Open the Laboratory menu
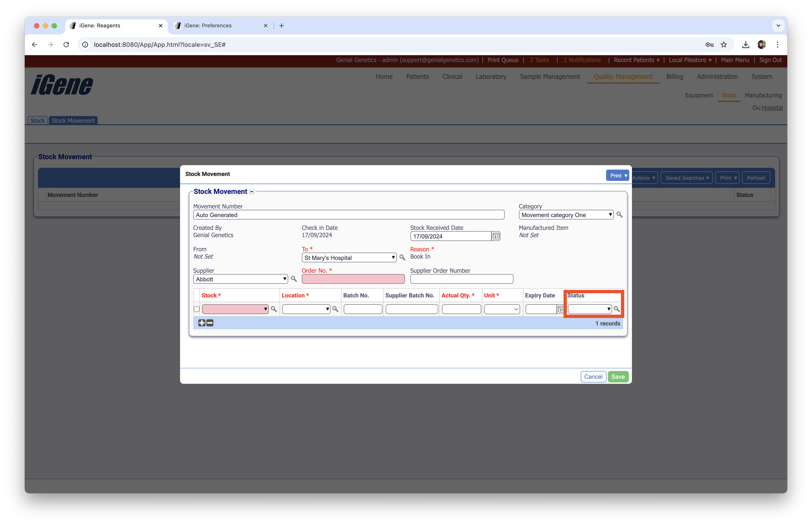The width and height of the screenshot is (812, 526). click(491, 76)
